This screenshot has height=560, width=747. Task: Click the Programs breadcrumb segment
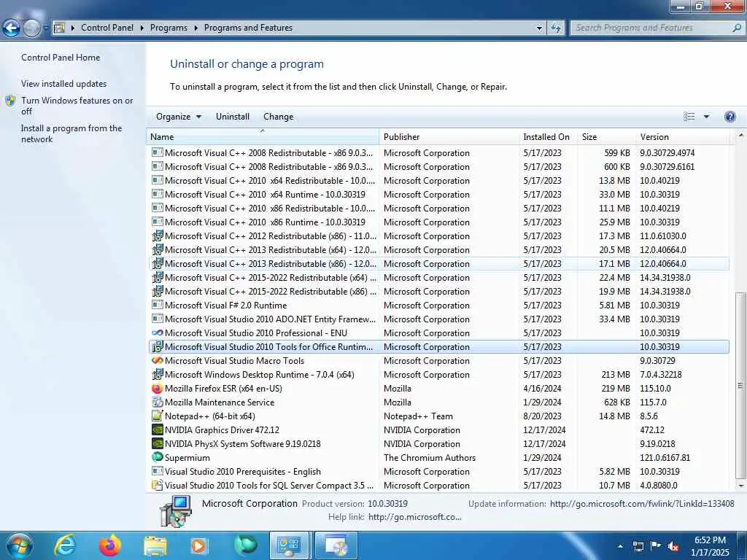(169, 28)
